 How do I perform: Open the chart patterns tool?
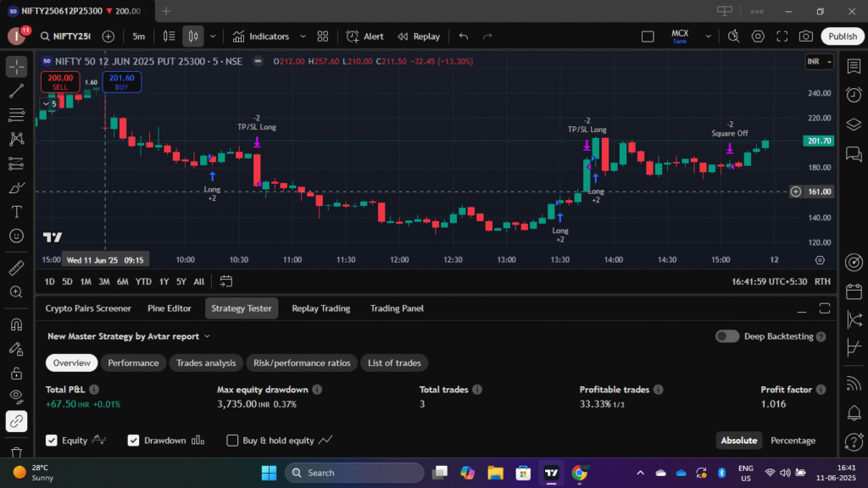pyautogui.click(x=17, y=139)
